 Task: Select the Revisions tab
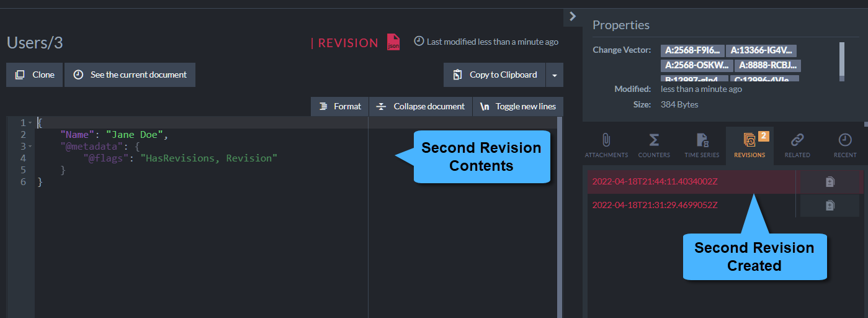[749, 145]
